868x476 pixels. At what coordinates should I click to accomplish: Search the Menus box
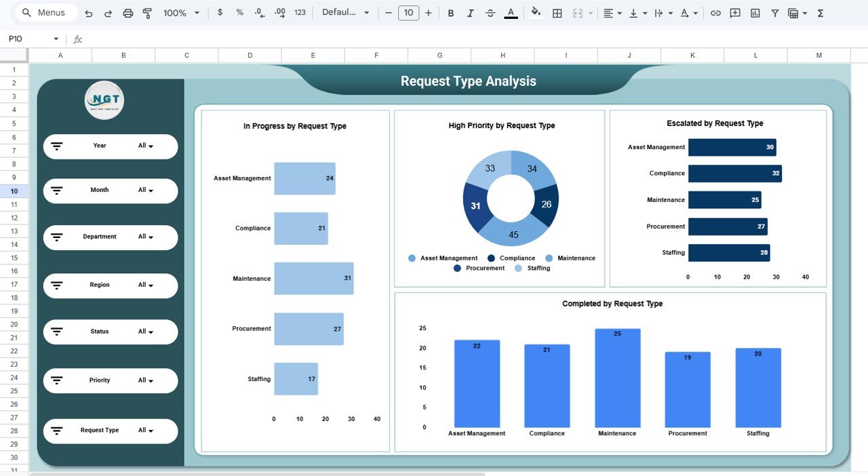[46, 13]
